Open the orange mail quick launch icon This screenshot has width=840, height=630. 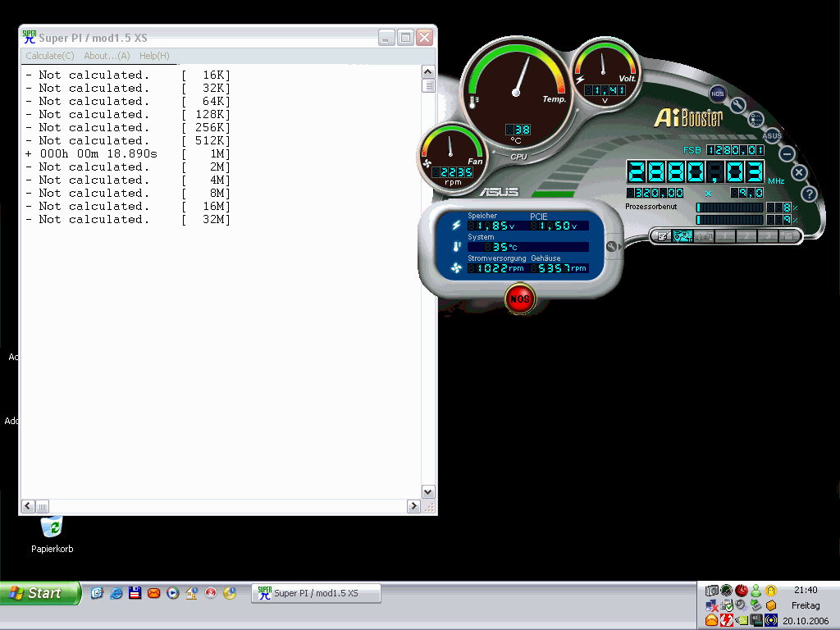pyautogui.click(x=153, y=593)
